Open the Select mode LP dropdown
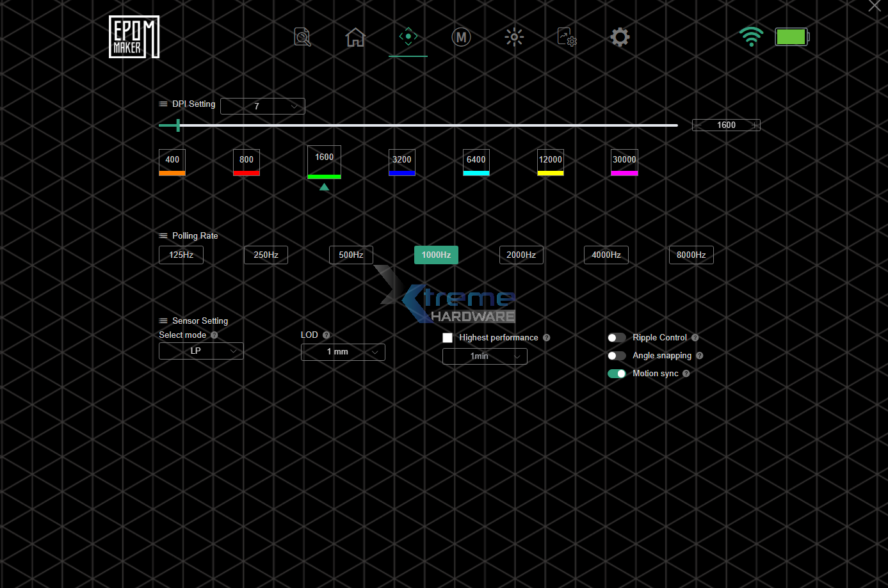888x588 pixels. coord(200,351)
